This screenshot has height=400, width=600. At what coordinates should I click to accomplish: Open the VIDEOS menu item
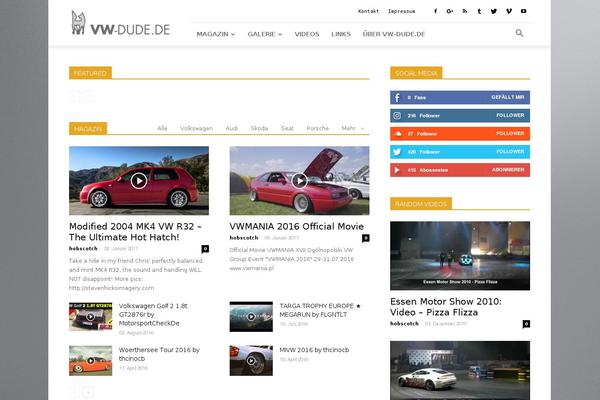point(307,34)
